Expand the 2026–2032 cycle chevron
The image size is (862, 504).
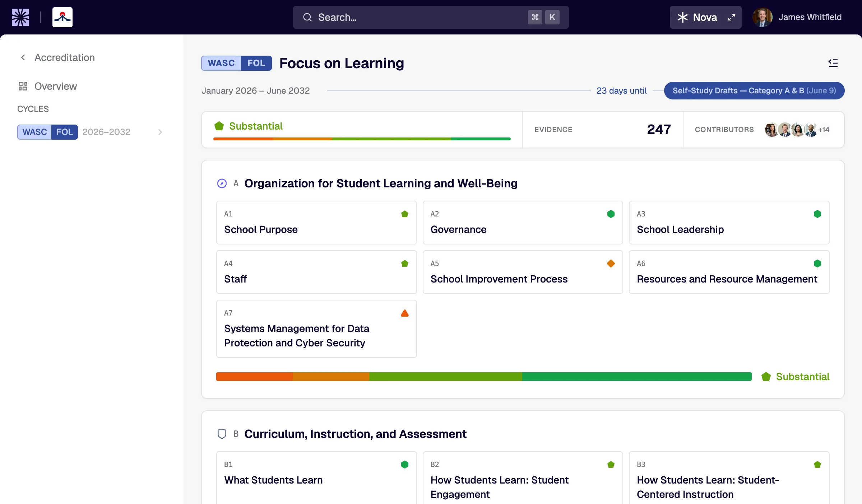coord(160,132)
